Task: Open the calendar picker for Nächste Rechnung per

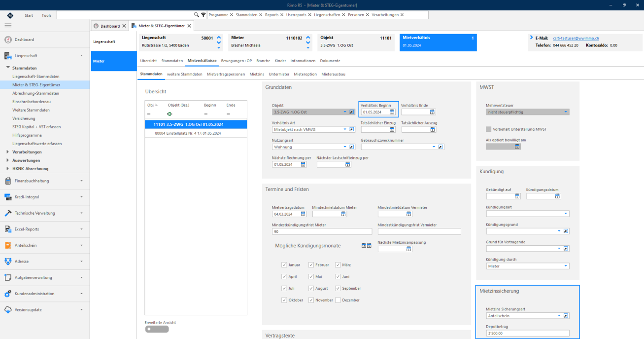Action: click(x=303, y=164)
